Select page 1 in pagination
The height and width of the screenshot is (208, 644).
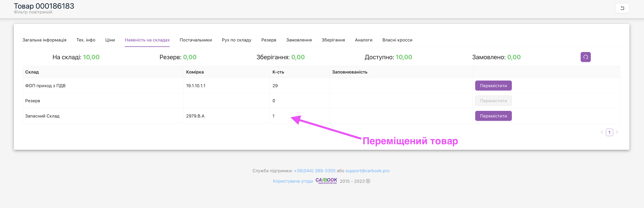tap(609, 132)
